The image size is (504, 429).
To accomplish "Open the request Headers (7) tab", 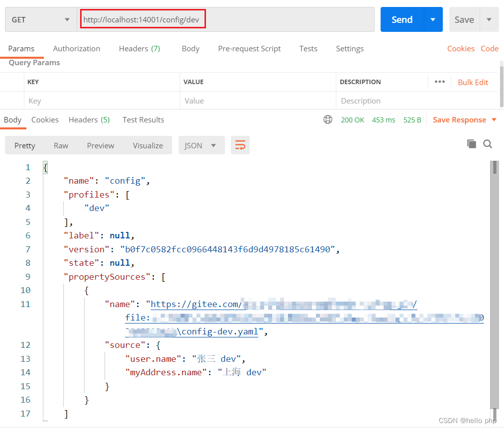I will click(139, 49).
